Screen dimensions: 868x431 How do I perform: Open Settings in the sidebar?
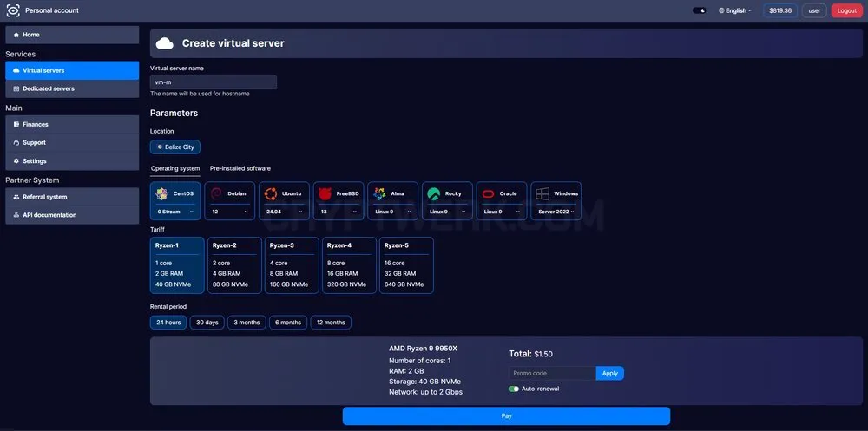tap(72, 161)
